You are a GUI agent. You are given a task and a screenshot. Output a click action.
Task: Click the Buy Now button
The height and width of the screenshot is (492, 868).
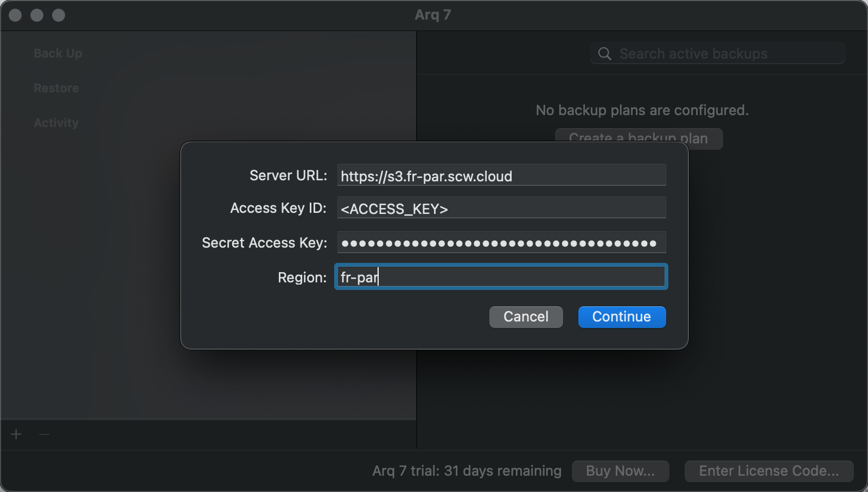tap(620, 471)
